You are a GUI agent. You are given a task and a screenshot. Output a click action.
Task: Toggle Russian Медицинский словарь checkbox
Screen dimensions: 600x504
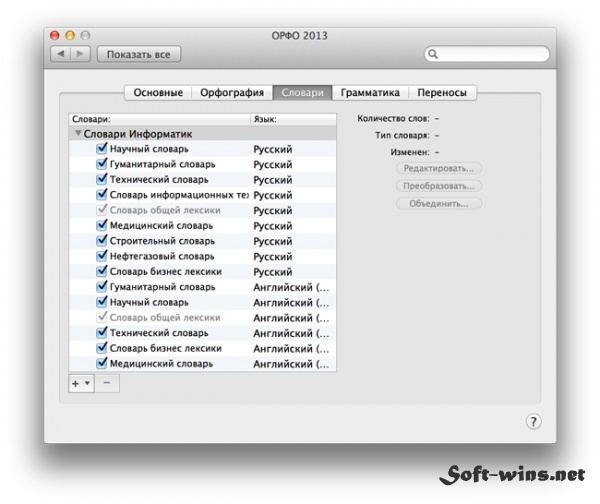(x=102, y=225)
